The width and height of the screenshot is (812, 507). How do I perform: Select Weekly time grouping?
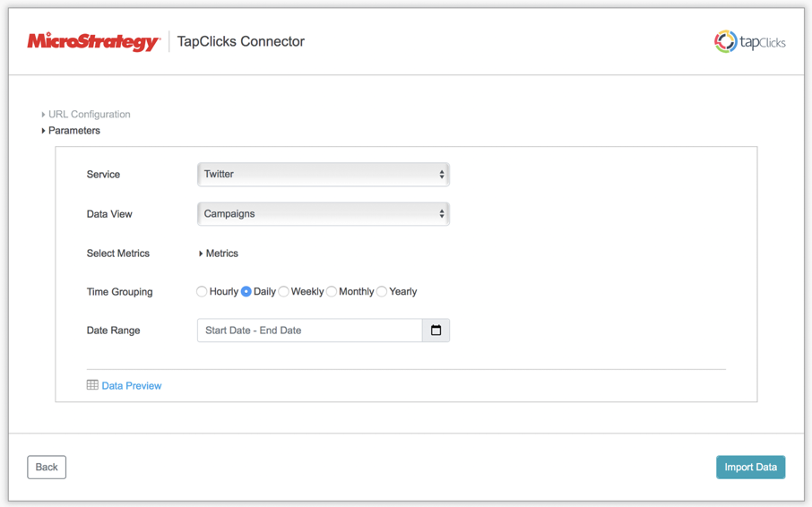(x=284, y=292)
